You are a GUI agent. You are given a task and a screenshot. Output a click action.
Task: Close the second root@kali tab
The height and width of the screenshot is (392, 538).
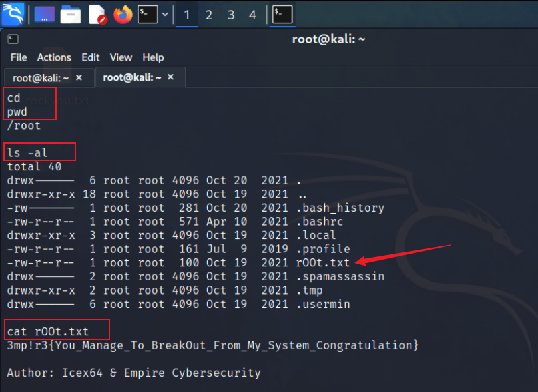click(x=170, y=78)
